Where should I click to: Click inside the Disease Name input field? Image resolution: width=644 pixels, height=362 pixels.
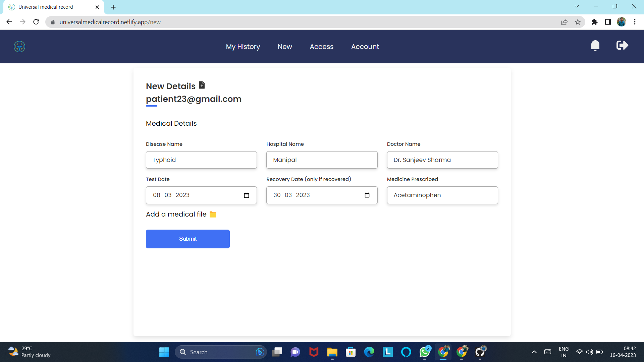click(201, 160)
